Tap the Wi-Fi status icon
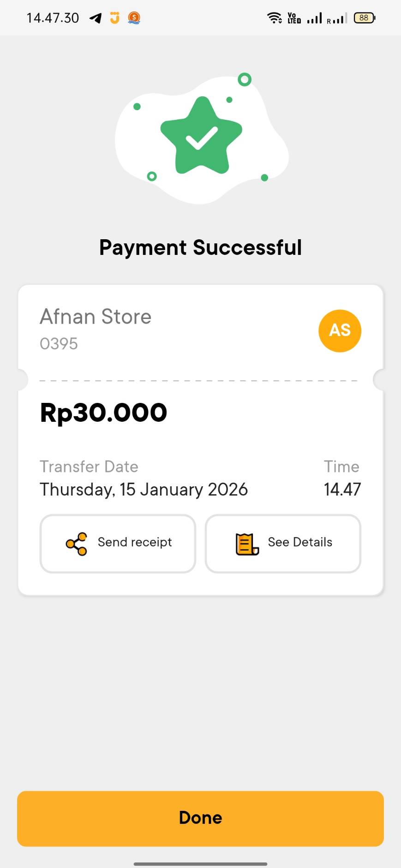 pyautogui.click(x=275, y=18)
